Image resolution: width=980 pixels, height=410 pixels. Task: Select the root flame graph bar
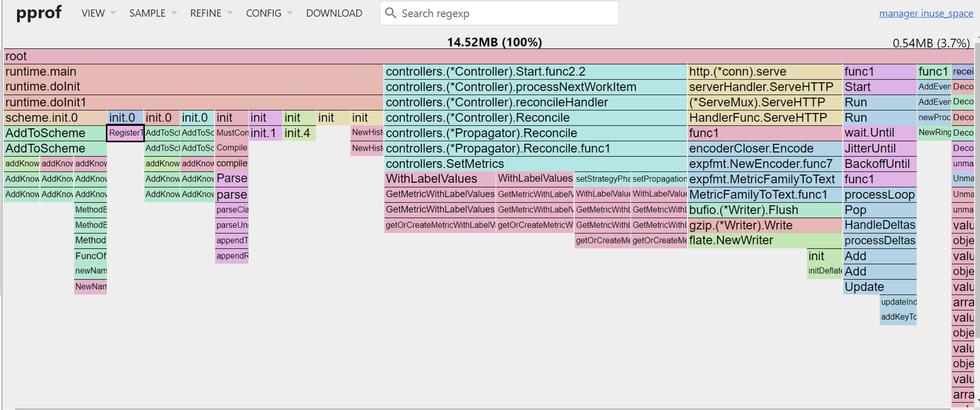click(x=490, y=56)
